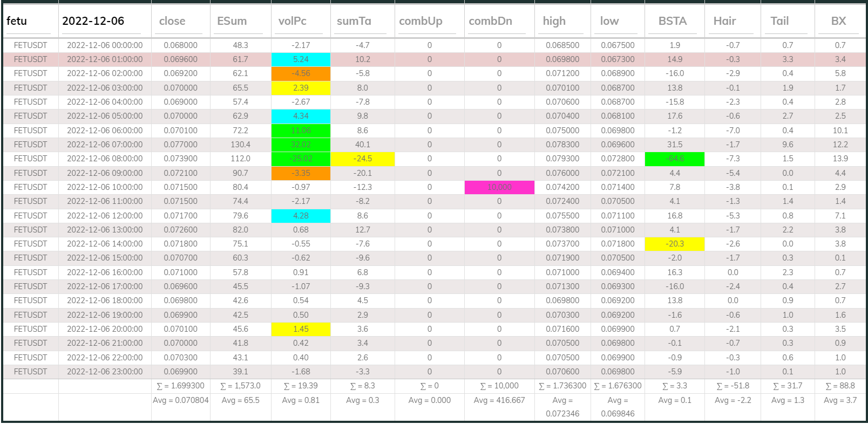The width and height of the screenshot is (868, 424).
Task: Select the timestamp '2022-12-06 01:00:00'
Action: [105, 59]
